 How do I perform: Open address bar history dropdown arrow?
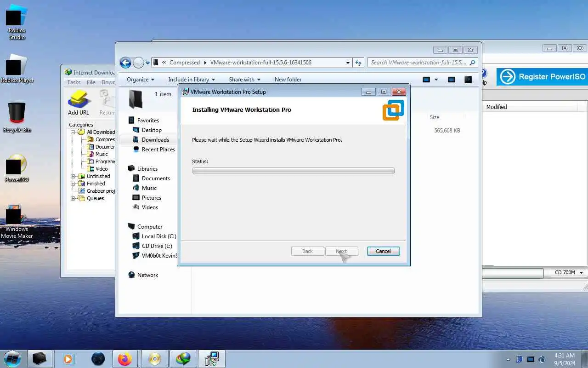pyautogui.click(x=348, y=63)
